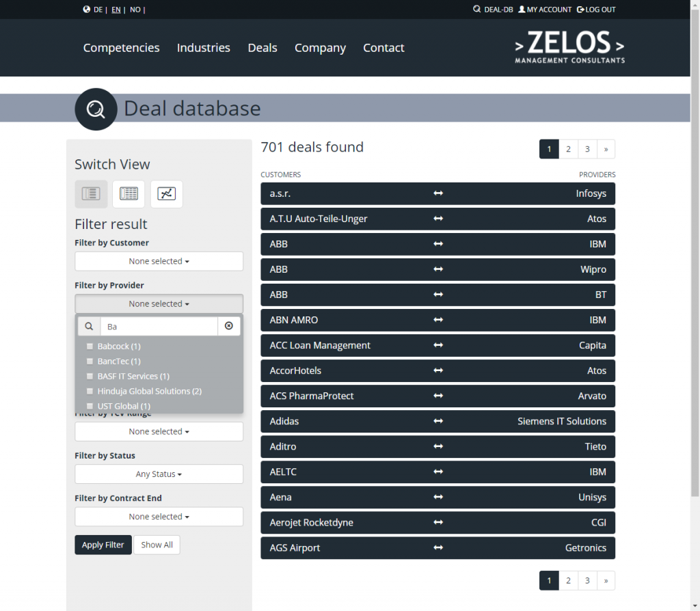
Task: Switch language to EN
Action: (116, 10)
